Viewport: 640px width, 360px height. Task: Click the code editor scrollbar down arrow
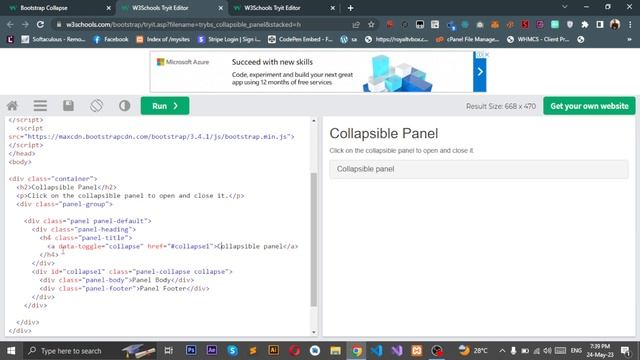313,332
